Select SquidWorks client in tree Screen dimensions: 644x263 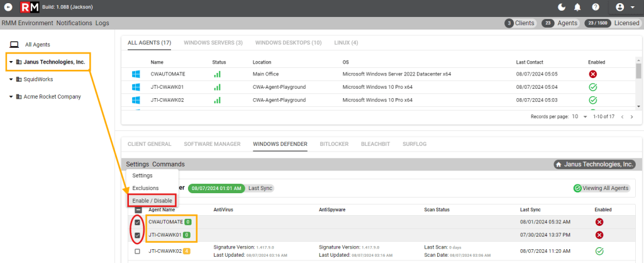pyautogui.click(x=38, y=79)
